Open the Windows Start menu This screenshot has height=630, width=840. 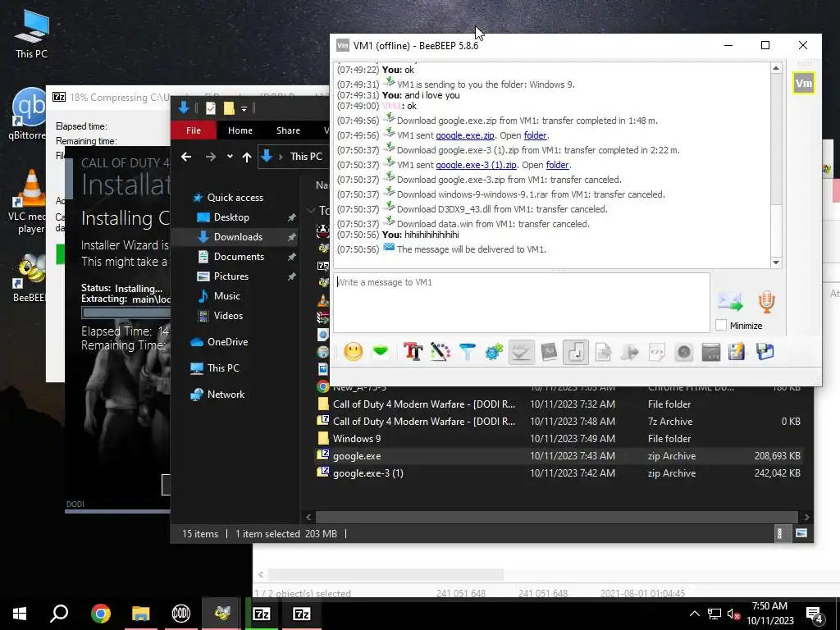[20, 614]
